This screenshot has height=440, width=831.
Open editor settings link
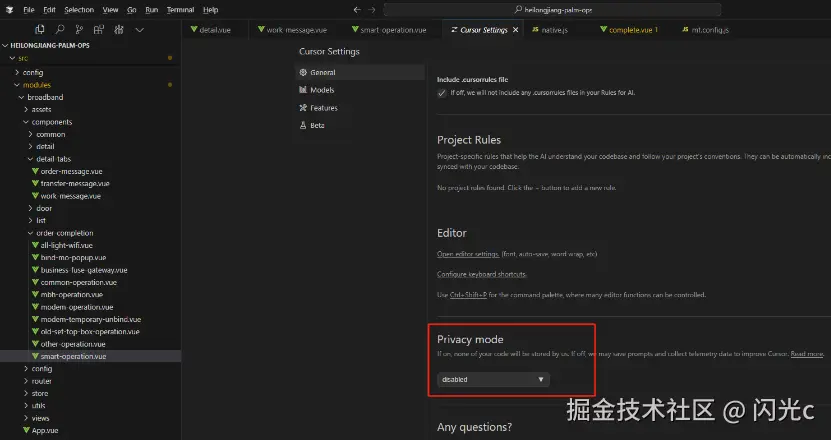(468, 254)
